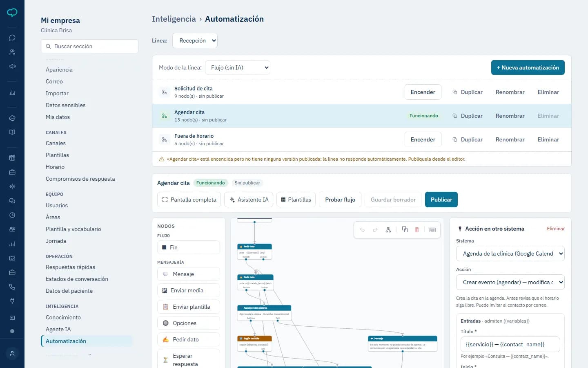Open the Acción dropdown showing Crear evento
588x368 pixels.
(x=510, y=282)
